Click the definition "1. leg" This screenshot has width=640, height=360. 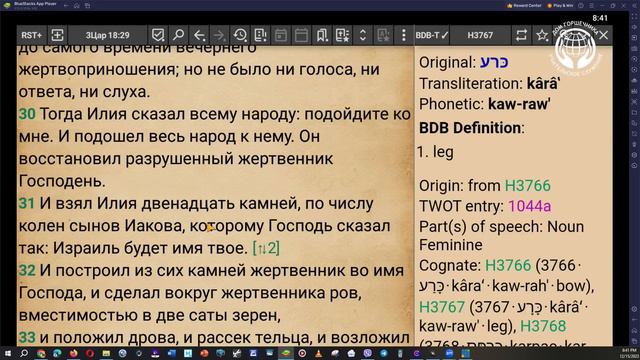point(436,152)
